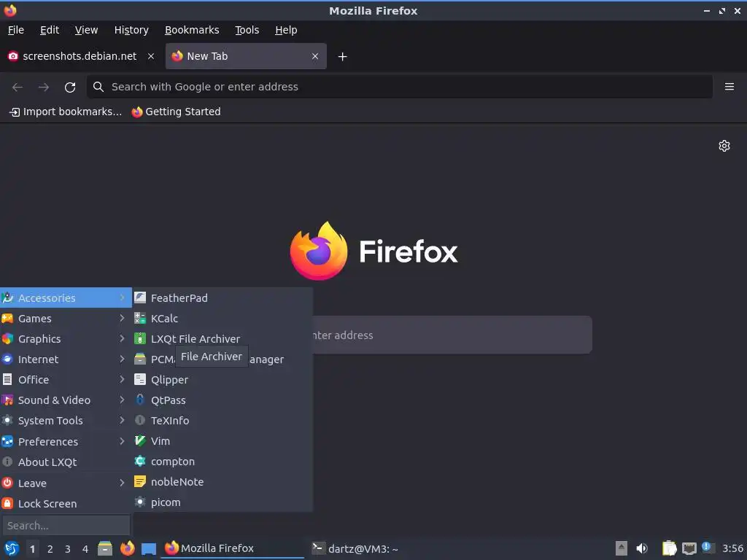Image resolution: width=747 pixels, height=560 pixels.
Task: Switch to virtual desktop 2
Action: point(50,549)
